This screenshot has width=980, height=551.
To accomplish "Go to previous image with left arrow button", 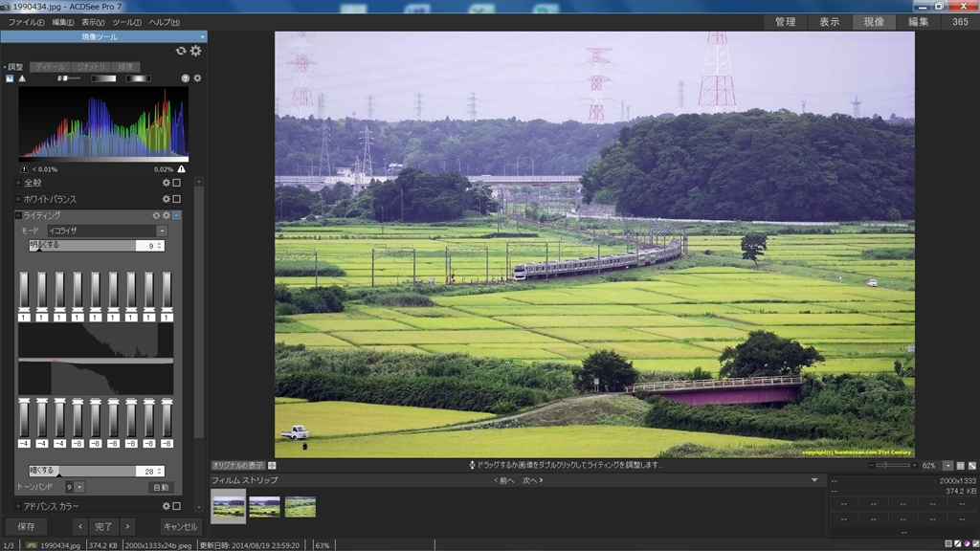I will coord(80,527).
